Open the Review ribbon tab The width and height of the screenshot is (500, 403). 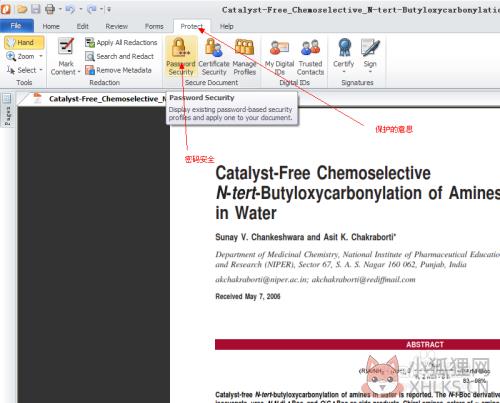(117, 26)
